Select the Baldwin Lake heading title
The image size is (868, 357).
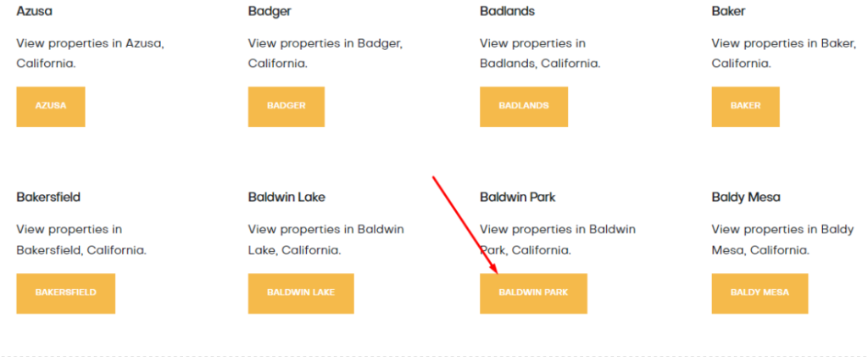tap(287, 198)
